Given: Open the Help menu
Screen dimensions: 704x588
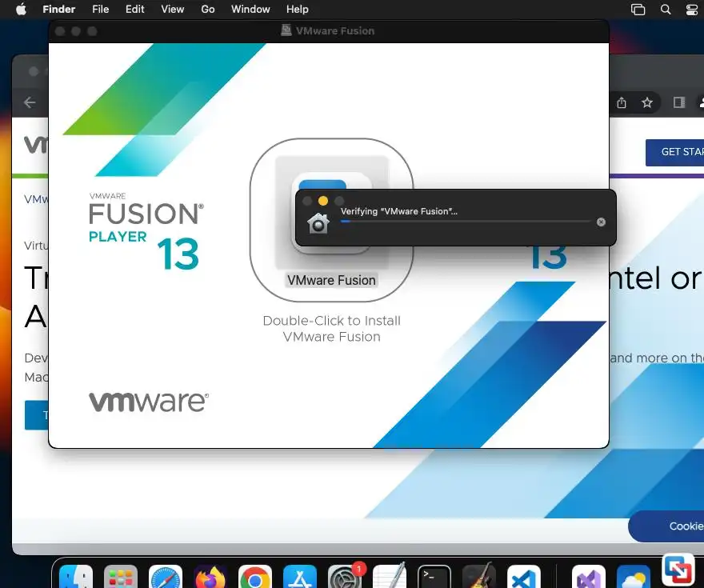Looking at the screenshot, I should (x=298, y=9).
